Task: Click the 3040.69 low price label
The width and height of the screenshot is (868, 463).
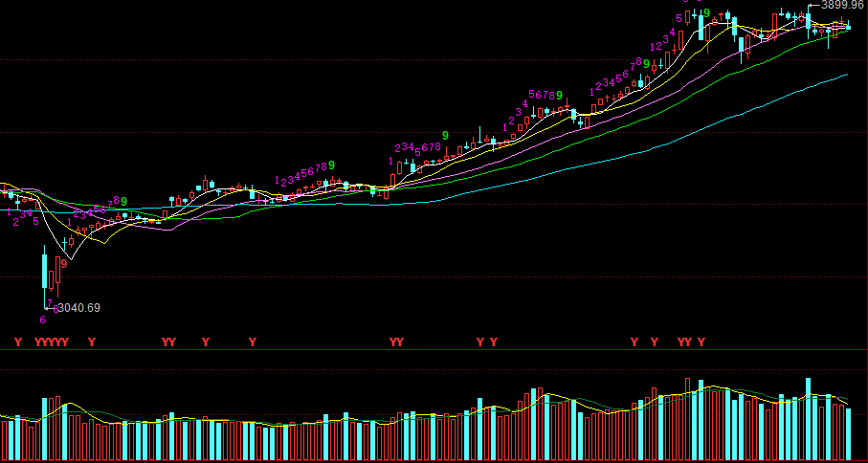Action: pyautogui.click(x=79, y=308)
